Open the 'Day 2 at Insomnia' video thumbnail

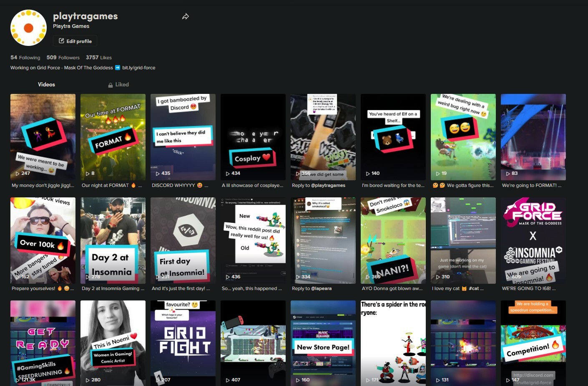coord(113,240)
